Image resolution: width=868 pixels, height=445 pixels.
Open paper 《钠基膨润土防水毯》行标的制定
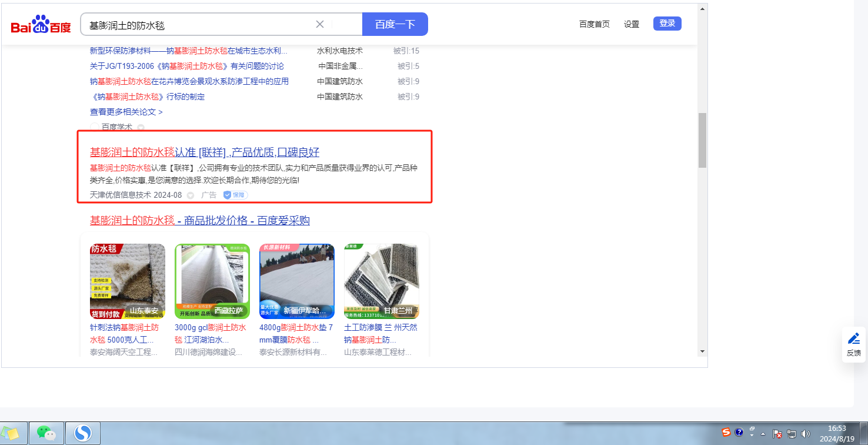(148, 97)
